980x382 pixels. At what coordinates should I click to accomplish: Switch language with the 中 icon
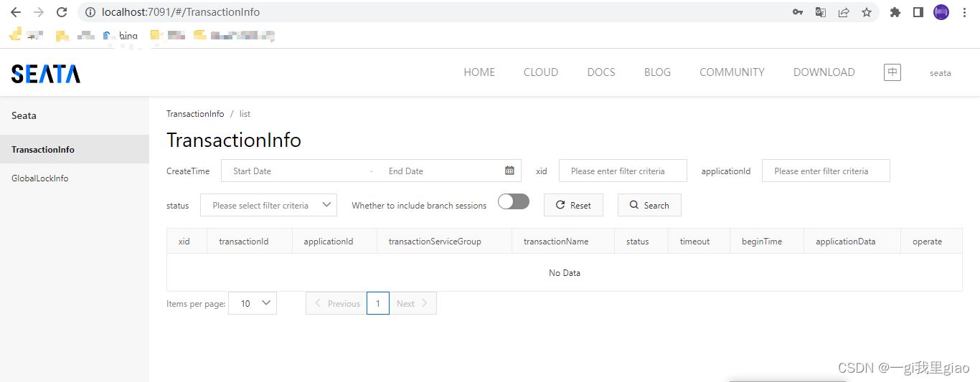click(892, 72)
